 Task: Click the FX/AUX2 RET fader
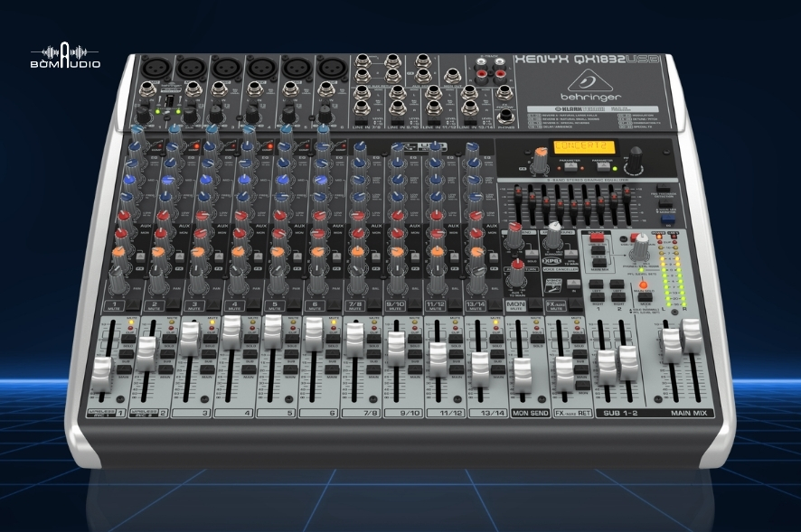[x=564, y=374]
